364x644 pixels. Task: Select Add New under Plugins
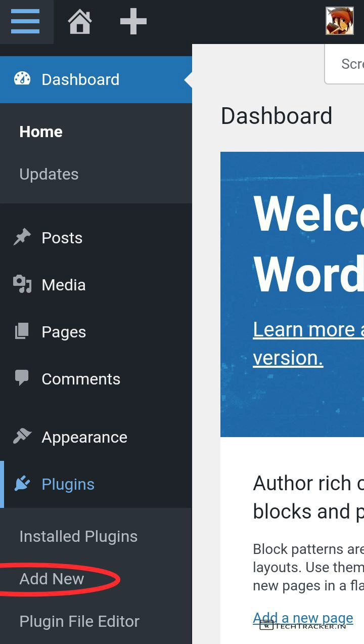coord(52,579)
